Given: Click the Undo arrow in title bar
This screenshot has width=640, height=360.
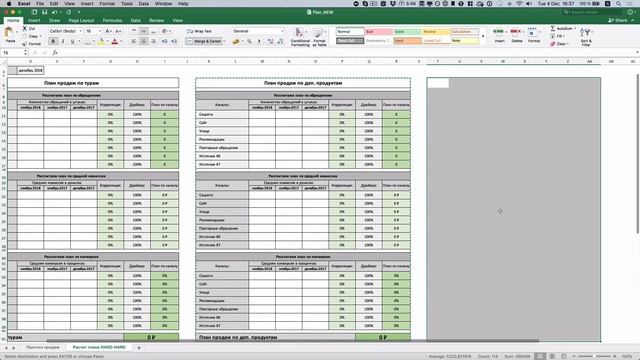Looking at the screenshot, I should (x=55, y=12).
